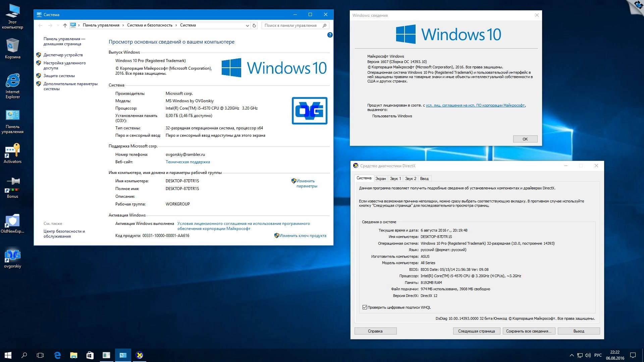Screen dimensions: 644x362
Task: Open the Activators desktop shortcut
Action: pyautogui.click(x=12, y=154)
